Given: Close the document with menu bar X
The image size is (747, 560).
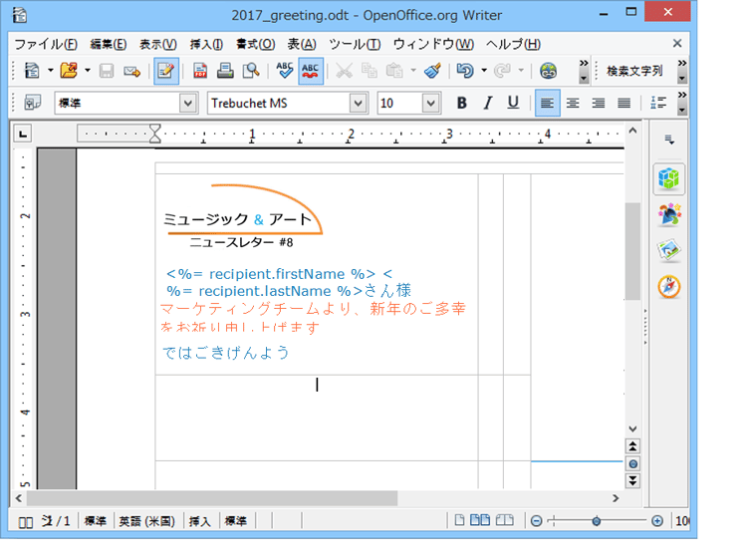Looking at the screenshot, I should [677, 44].
